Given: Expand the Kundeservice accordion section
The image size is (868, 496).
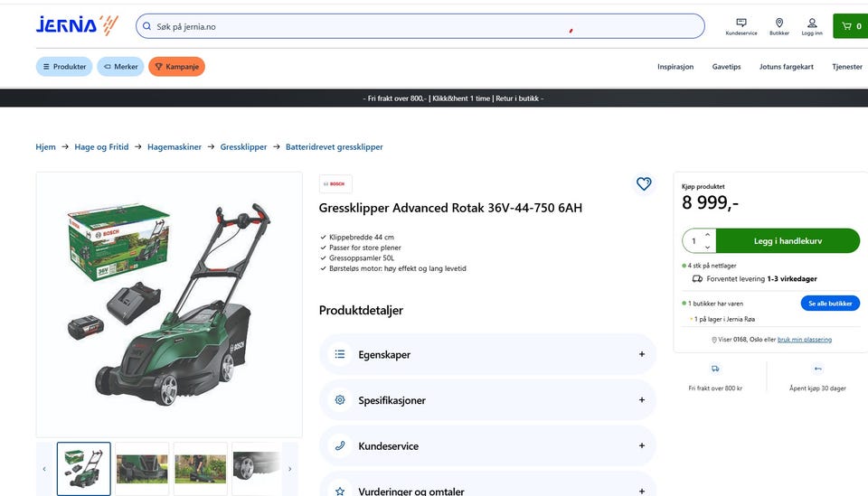Looking at the screenshot, I should pyautogui.click(x=487, y=445).
